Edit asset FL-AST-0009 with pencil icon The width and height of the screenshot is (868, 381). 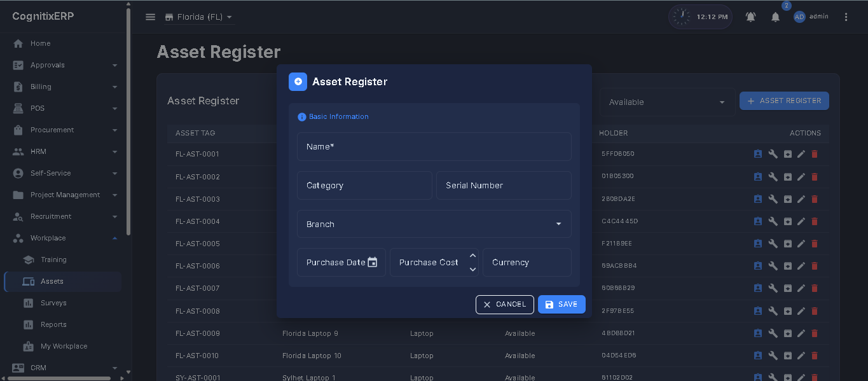coord(801,333)
